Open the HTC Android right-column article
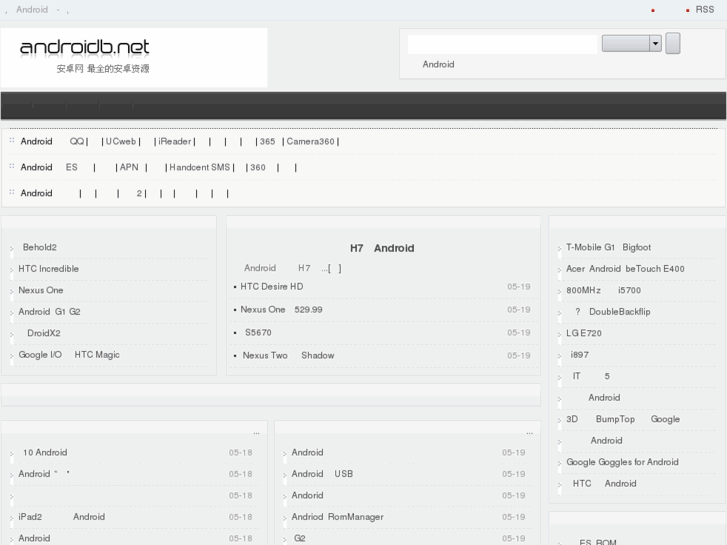The height and width of the screenshot is (545, 727). (x=604, y=483)
